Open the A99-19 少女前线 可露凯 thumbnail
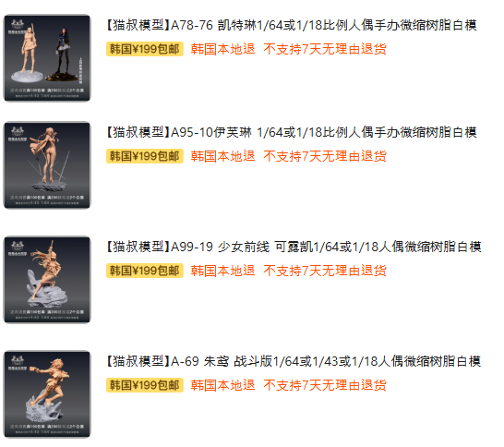This screenshot has height=447, width=504. pos(47,280)
